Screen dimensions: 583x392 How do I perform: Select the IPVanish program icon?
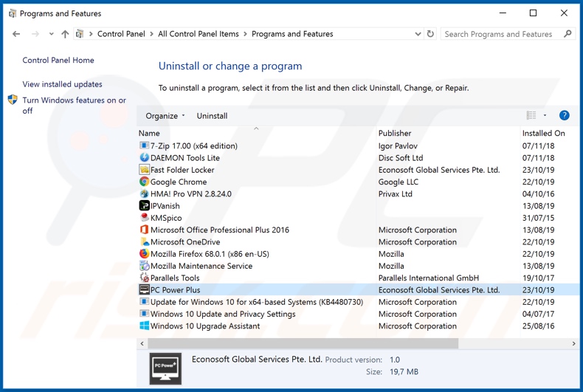145,206
